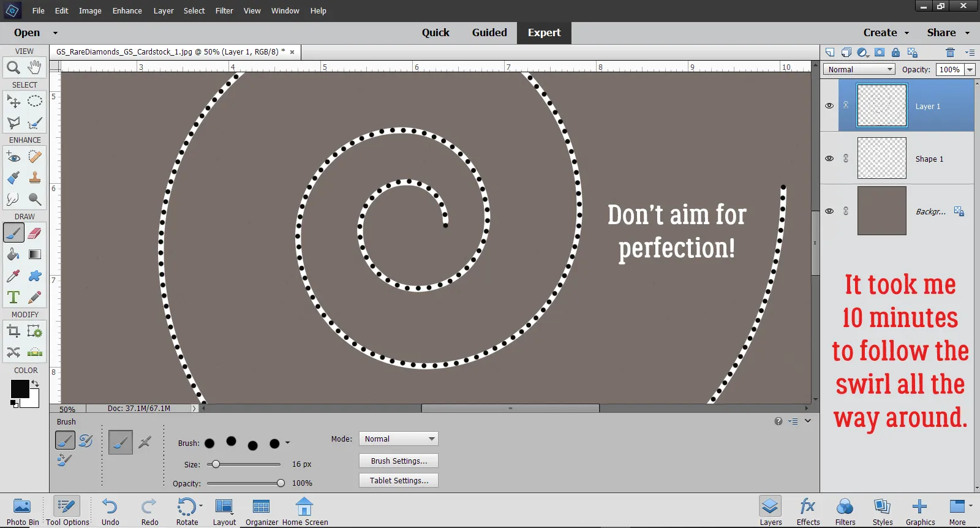
Task: Expand the brush Mode dropdown
Action: coord(399,439)
